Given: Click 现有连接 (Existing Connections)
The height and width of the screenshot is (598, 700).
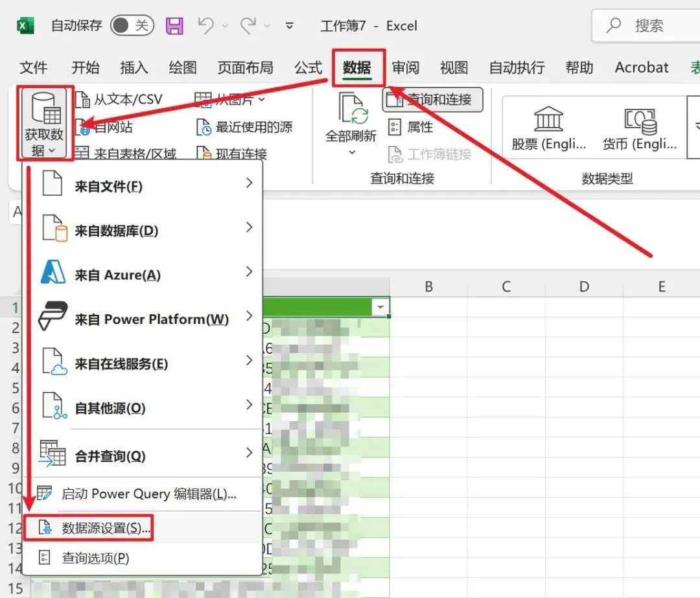Looking at the screenshot, I should (x=231, y=154).
